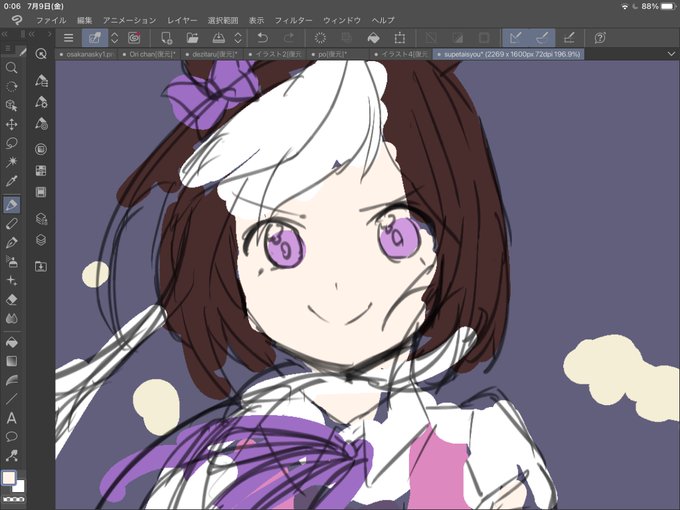Select the straight Line figure tool
This screenshot has width=680, height=510.
[x=12, y=399]
